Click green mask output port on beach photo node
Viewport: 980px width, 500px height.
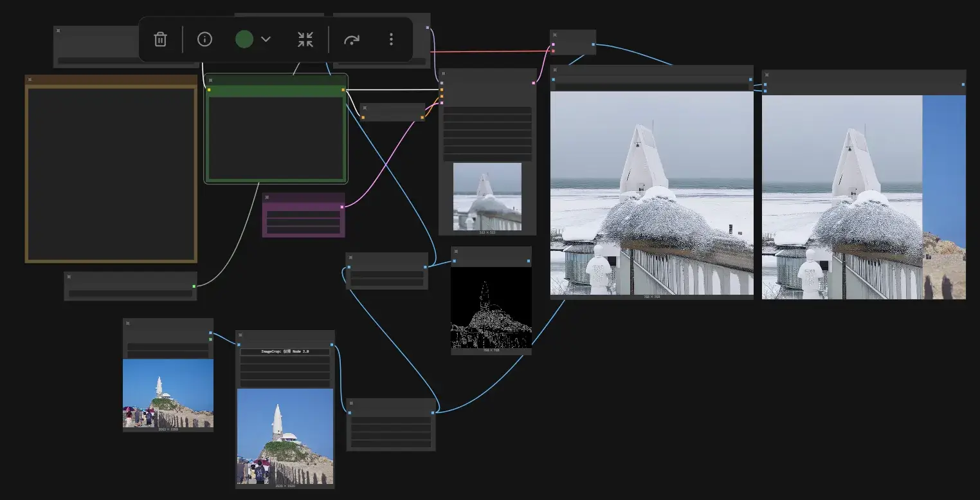(x=210, y=339)
